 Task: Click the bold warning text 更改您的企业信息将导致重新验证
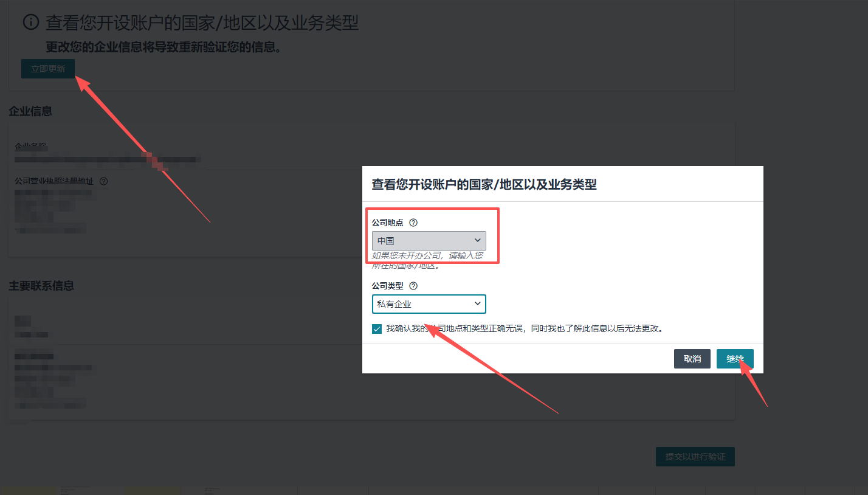pos(164,47)
